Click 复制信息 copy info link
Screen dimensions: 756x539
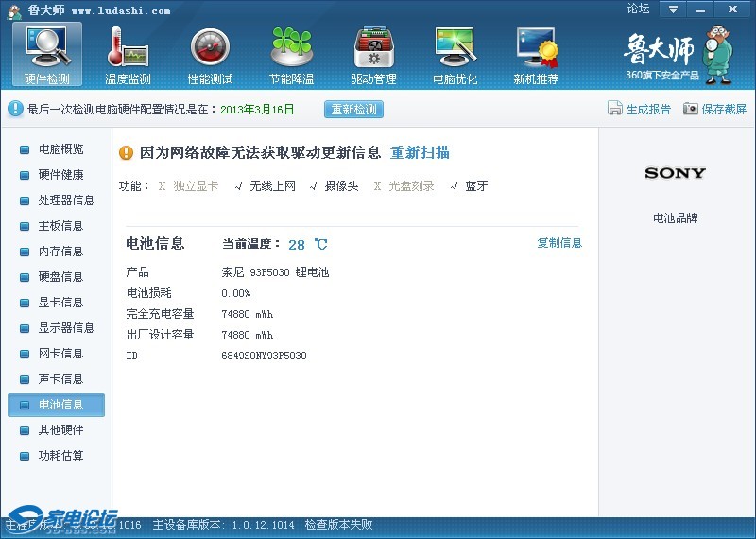point(559,243)
